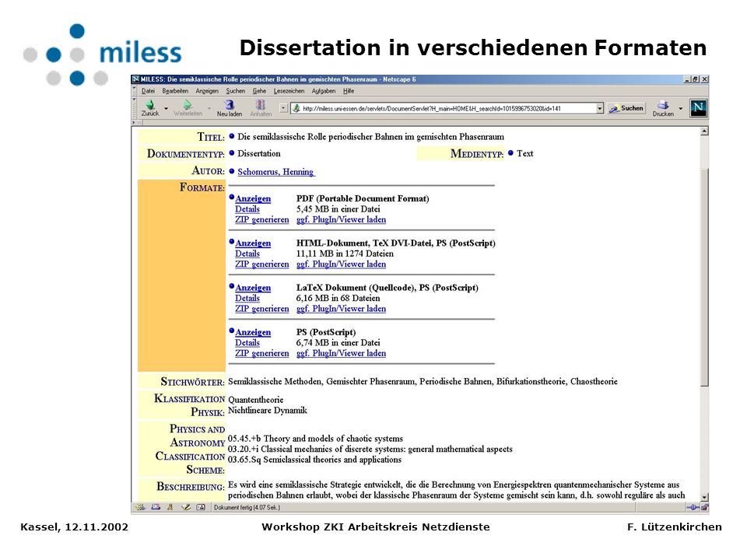The image size is (747, 560).
Task: Click the online connection plug icon
Action: [x=693, y=508]
